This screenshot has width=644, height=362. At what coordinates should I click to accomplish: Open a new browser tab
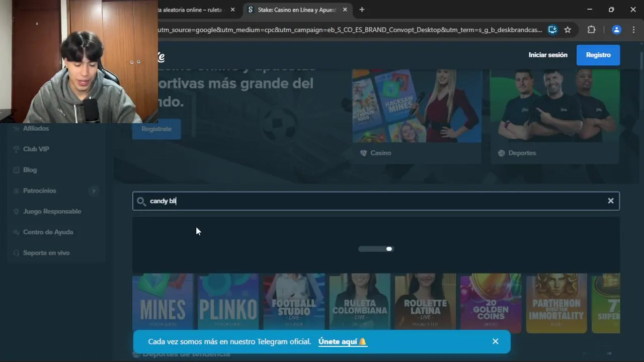pos(362,10)
